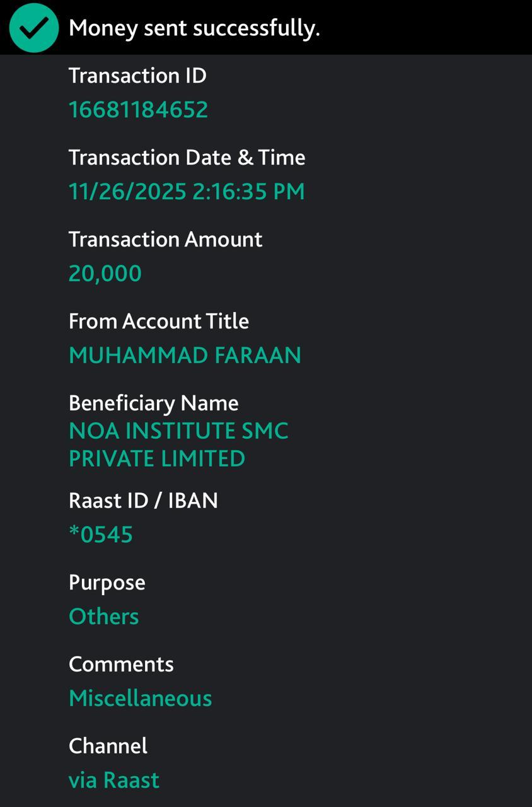Viewport: 532px width, 807px height.
Task: Click the Raast ID / IBAN label
Action: click(x=143, y=501)
